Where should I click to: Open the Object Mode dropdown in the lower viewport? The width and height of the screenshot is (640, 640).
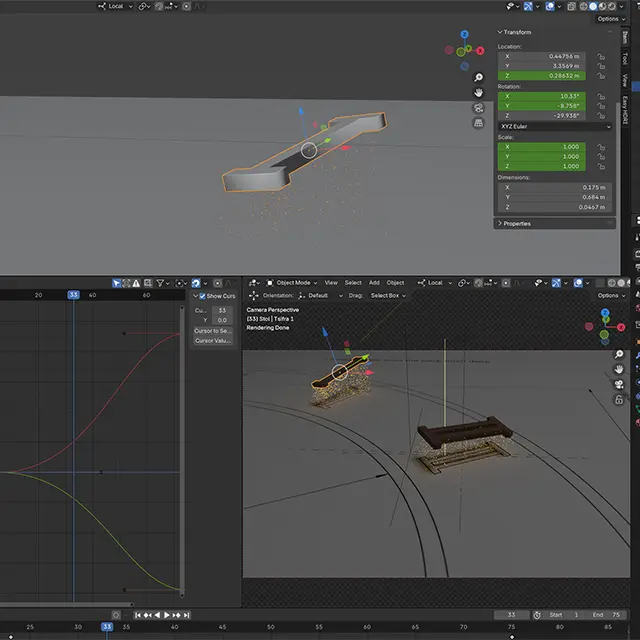pyautogui.click(x=291, y=283)
